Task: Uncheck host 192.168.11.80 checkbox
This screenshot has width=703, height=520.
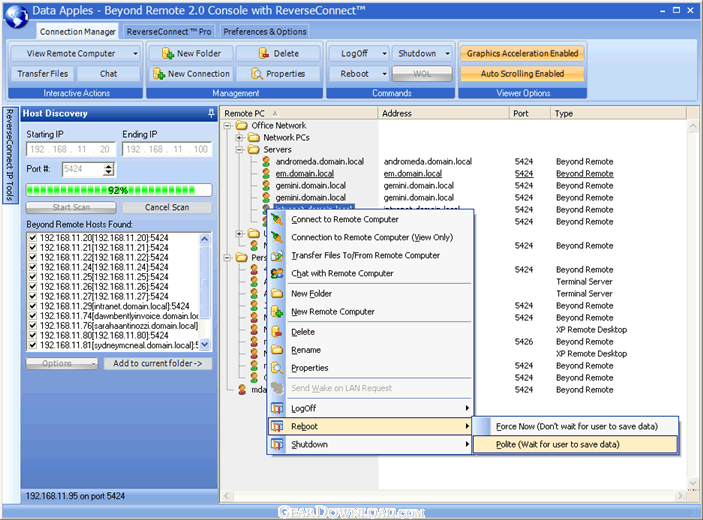Action: (32, 335)
